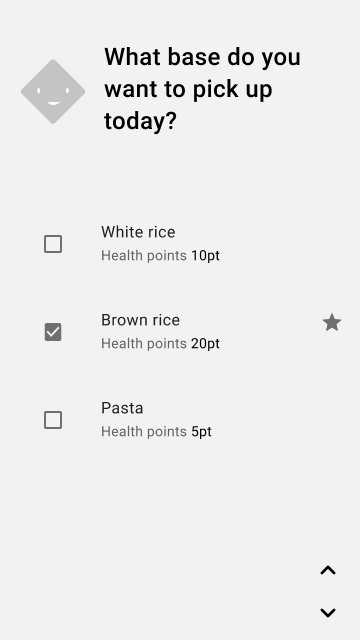Click the star icon beside Brown rice

(332, 323)
